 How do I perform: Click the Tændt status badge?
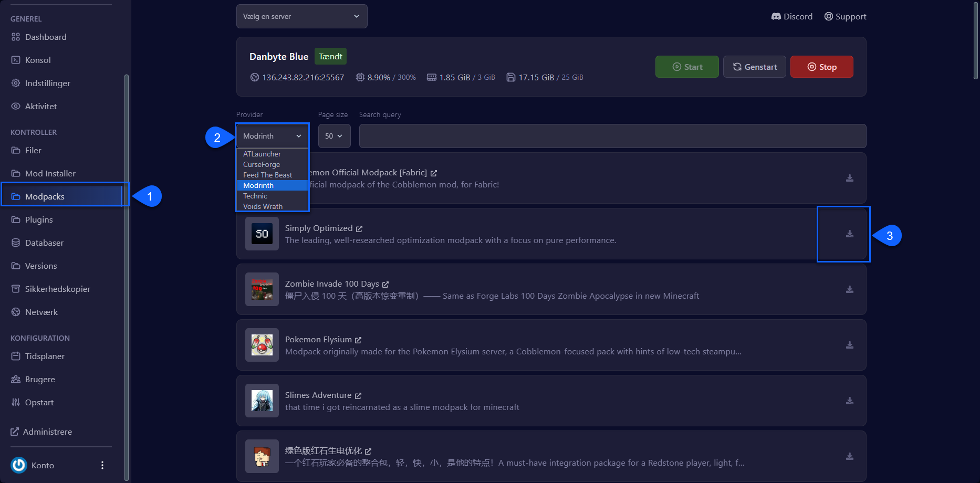point(330,56)
